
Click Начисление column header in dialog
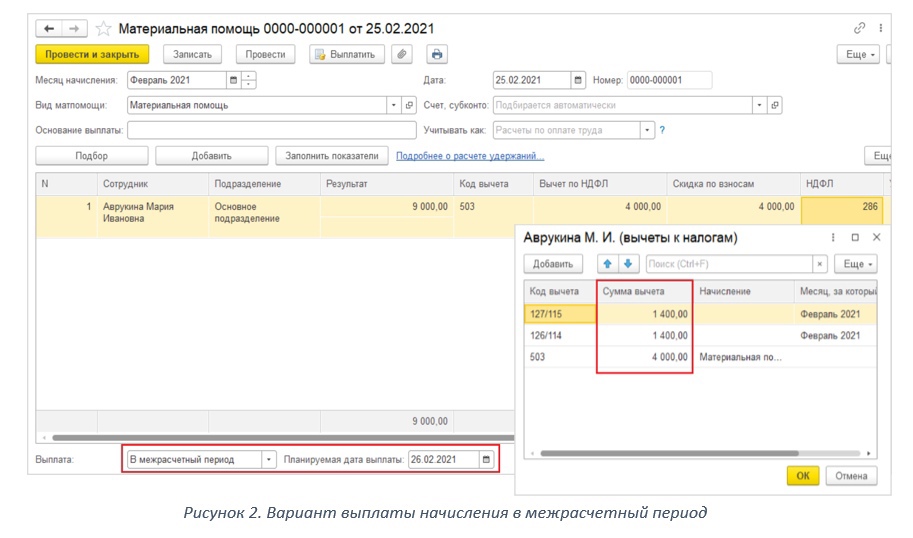click(744, 291)
